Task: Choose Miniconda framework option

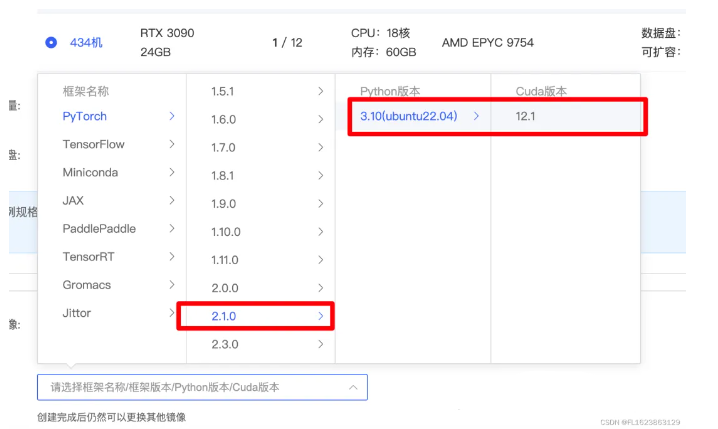Action: tap(90, 172)
